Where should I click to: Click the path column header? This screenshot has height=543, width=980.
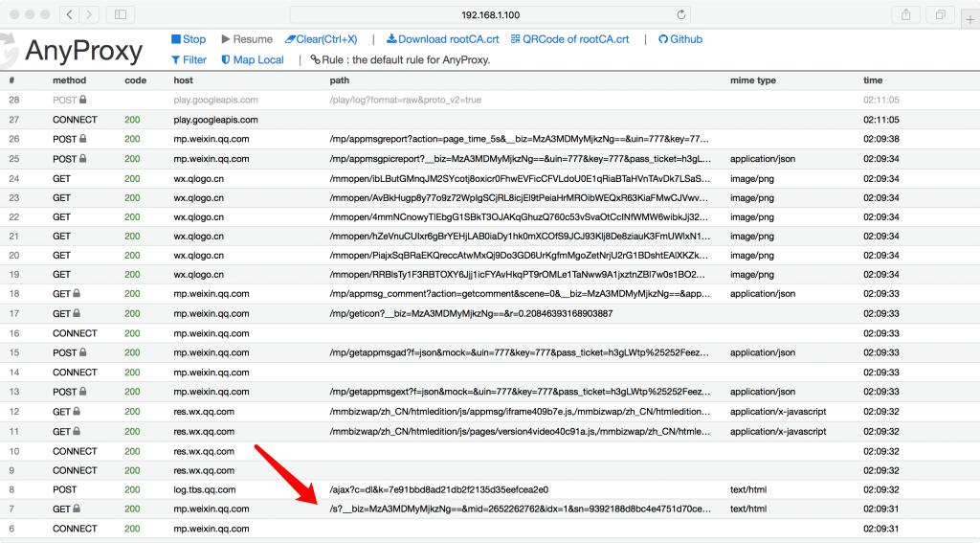340,80
